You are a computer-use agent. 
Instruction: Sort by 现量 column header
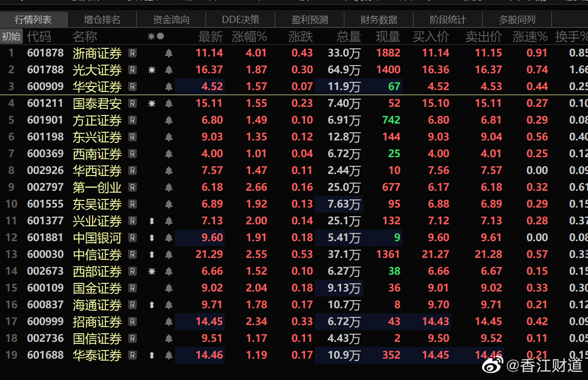(388, 37)
